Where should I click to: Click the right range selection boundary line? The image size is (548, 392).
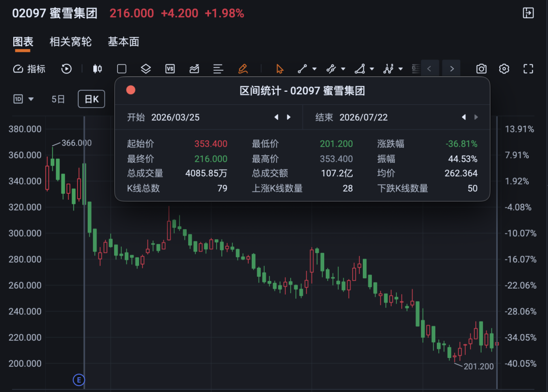click(497, 252)
